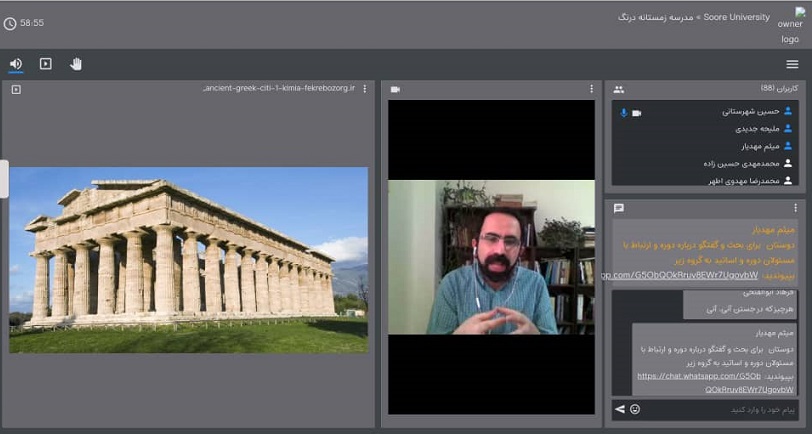Click the ancient-greek-citi-1 file title
Viewport: 812px width, 434px height.
pyautogui.click(x=279, y=88)
